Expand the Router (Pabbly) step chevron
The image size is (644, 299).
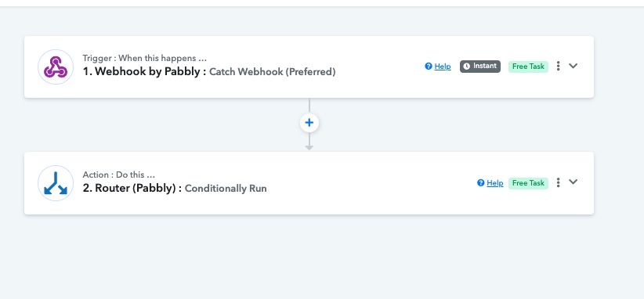[x=573, y=182]
